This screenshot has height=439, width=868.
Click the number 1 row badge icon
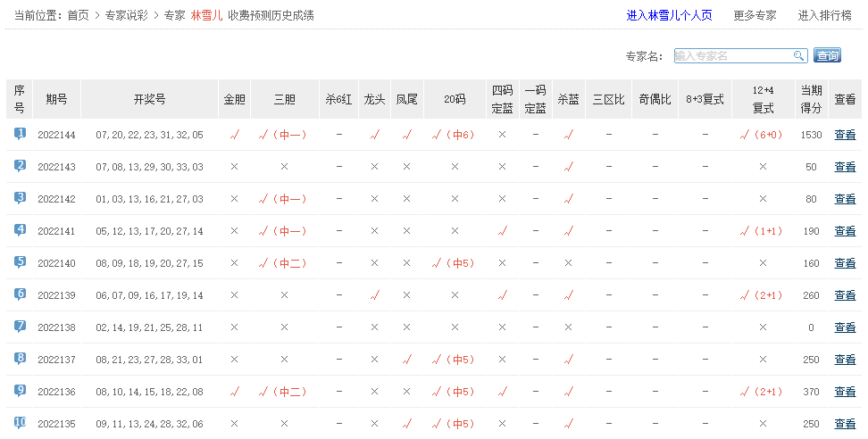20,134
